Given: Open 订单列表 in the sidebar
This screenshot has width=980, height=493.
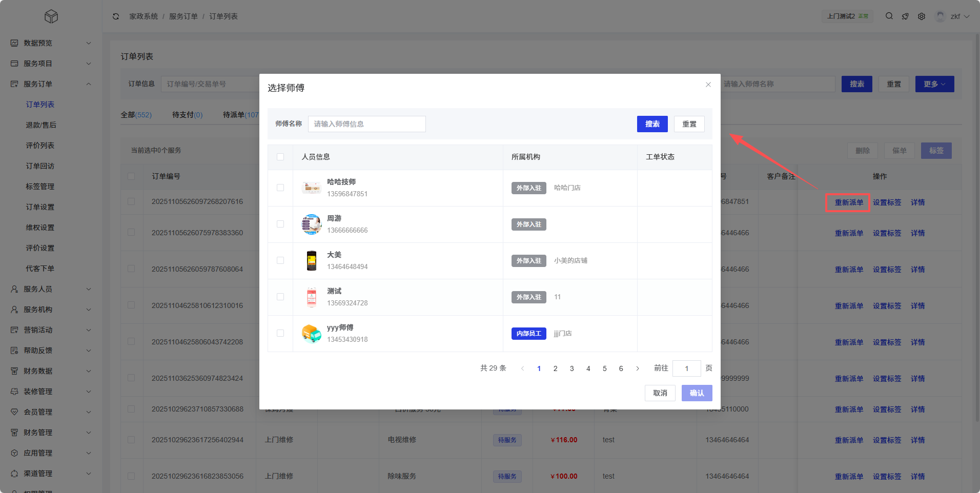Looking at the screenshot, I should click(40, 105).
